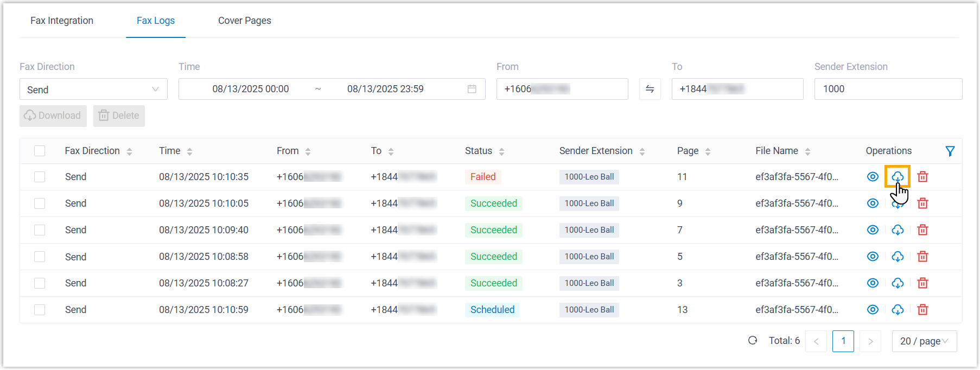Click the filter funnel icon in table header
Image resolution: width=980 pixels, height=370 pixels.
[x=950, y=151]
